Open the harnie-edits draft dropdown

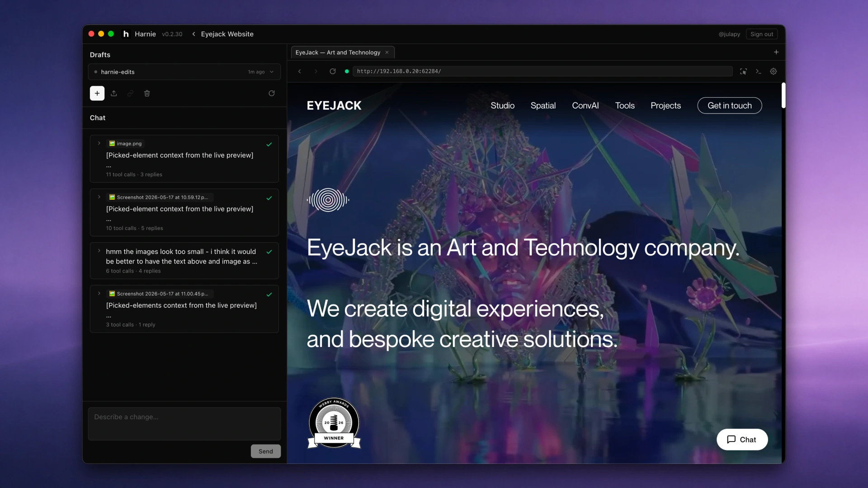184,72
